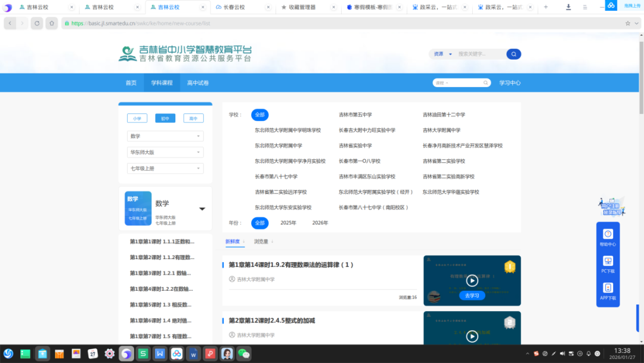Image resolution: width=644 pixels, height=363 pixels.
Task: Click the PC下载 download icon
Action: pos(608,264)
